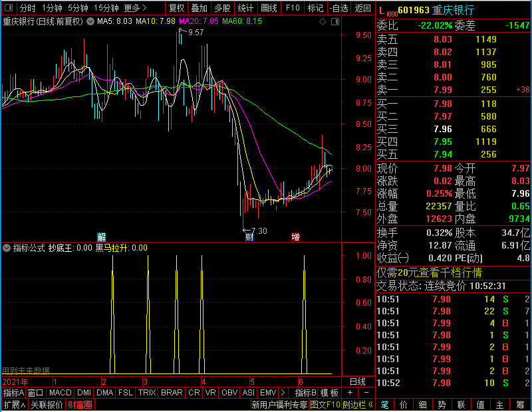Open F10 company info
Image resolution: width=532 pixels, height=412 pixels.
tap(293, 8)
